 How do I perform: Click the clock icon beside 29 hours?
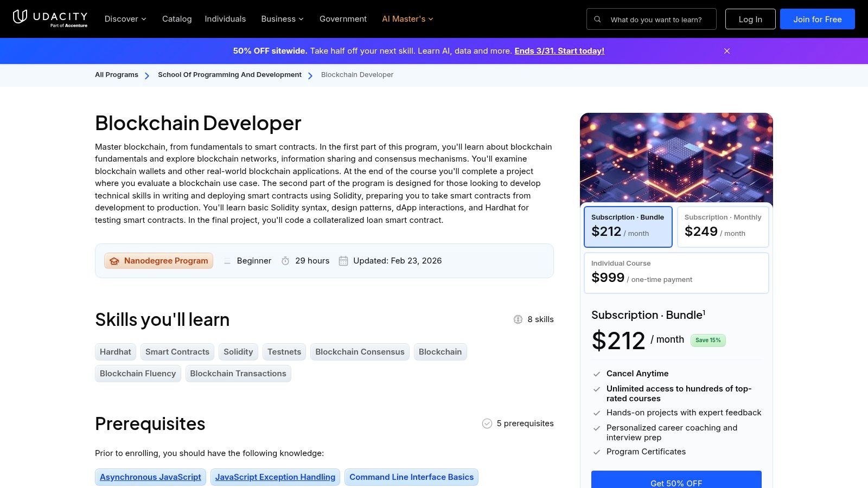pos(285,261)
